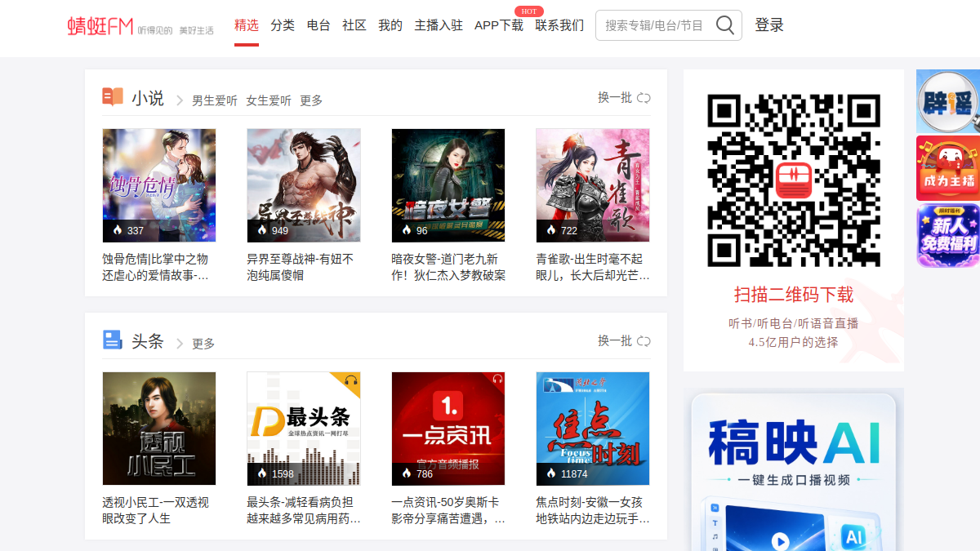Click flame play count 11874 on 焦点时刻

(566, 473)
